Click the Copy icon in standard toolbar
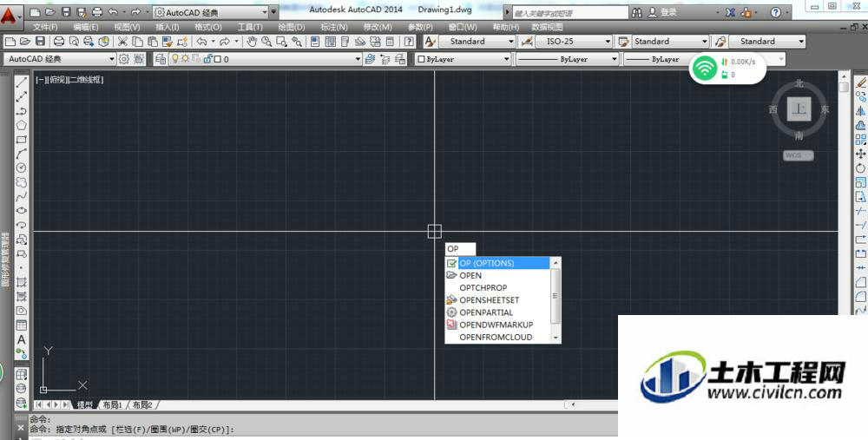Viewport: 868px width, 440px height. [x=137, y=42]
